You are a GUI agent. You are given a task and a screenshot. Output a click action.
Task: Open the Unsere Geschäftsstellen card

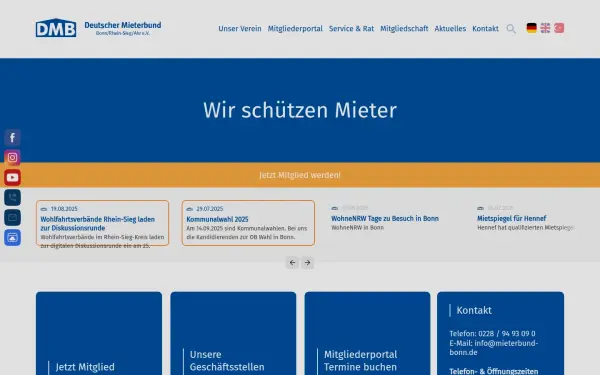pos(233,333)
